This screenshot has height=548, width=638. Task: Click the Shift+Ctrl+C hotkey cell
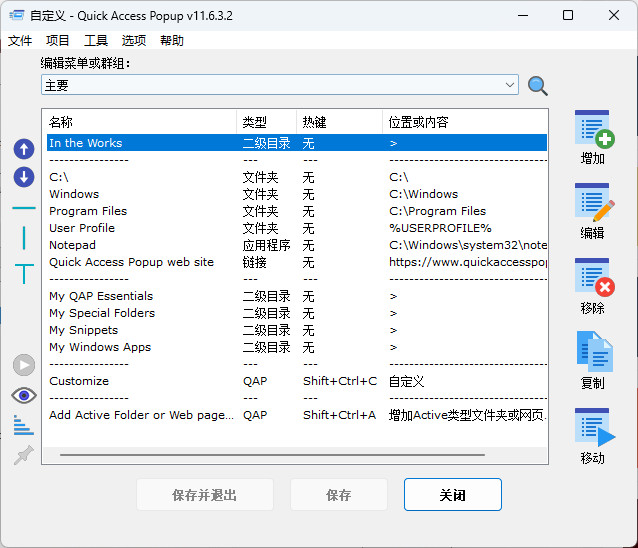(340, 381)
